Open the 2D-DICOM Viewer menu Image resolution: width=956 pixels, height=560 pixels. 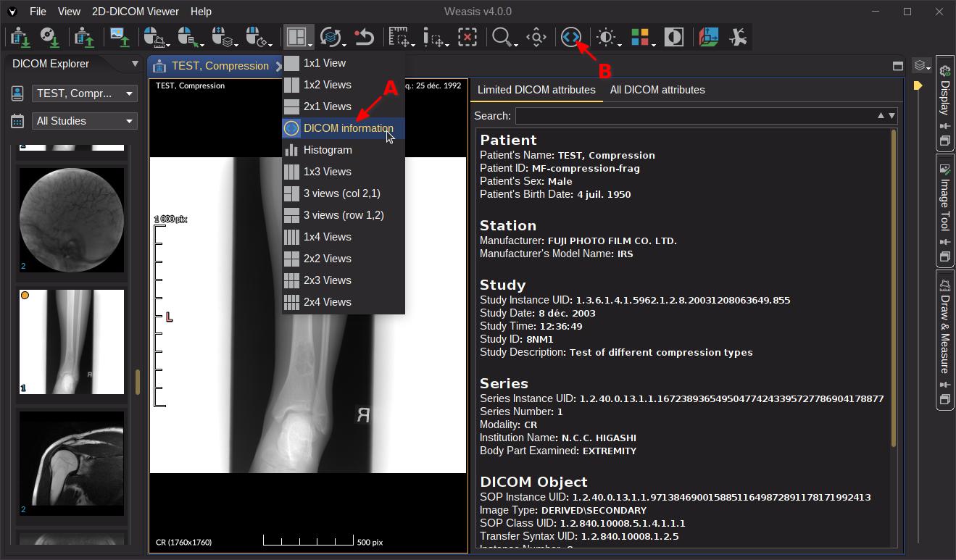(x=136, y=12)
